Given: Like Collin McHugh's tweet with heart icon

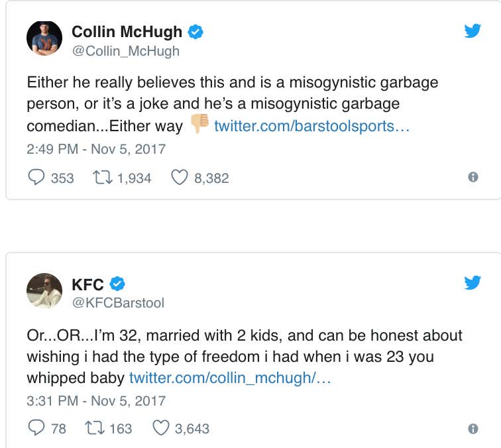Looking at the screenshot, I should [x=179, y=178].
